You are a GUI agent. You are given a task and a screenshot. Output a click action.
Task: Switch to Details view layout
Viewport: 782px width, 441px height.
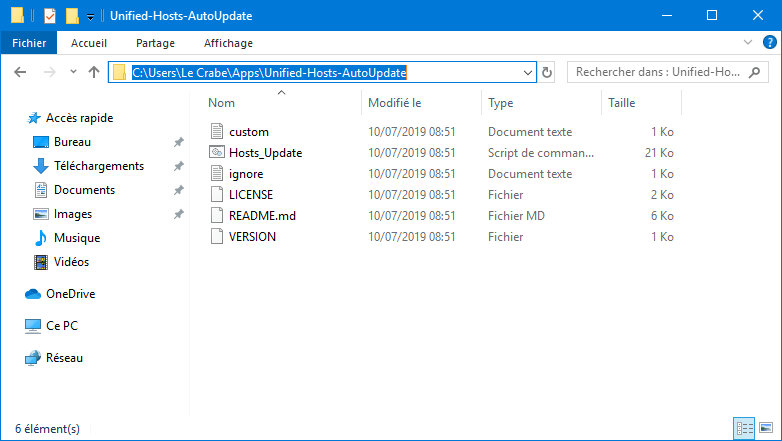coord(744,428)
